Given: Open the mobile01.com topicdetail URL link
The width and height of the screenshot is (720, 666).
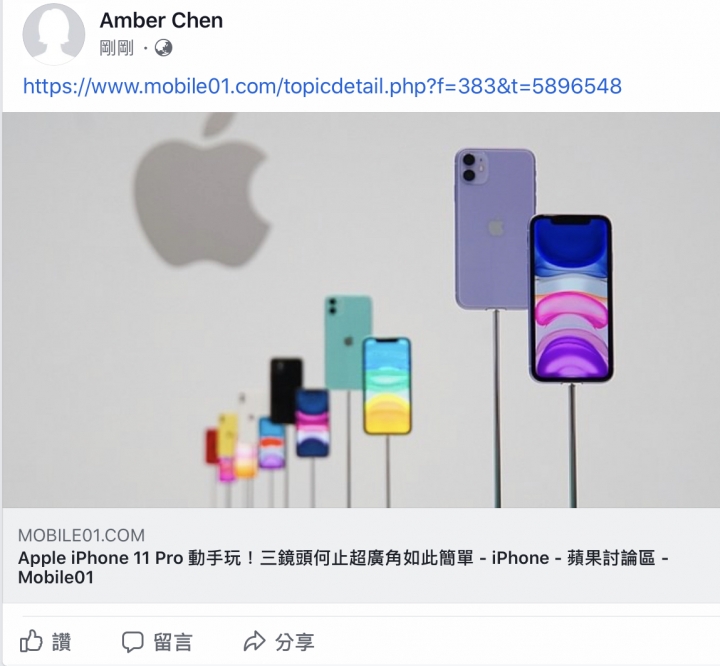Looking at the screenshot, I should tap(322, 86).
